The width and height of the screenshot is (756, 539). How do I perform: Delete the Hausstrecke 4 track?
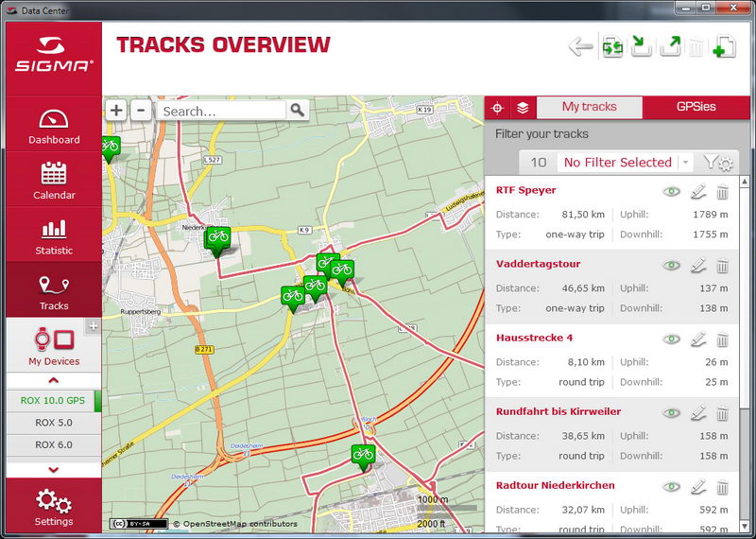point(722,339)
